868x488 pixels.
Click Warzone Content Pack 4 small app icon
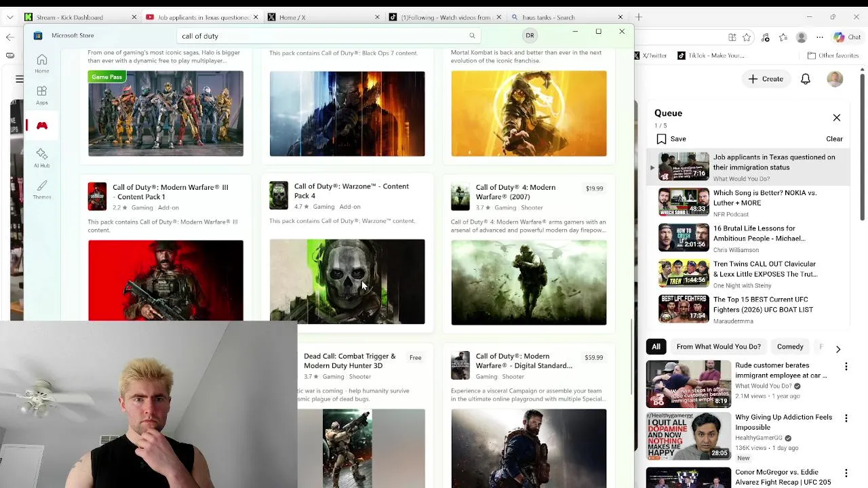tap(279, 195)
